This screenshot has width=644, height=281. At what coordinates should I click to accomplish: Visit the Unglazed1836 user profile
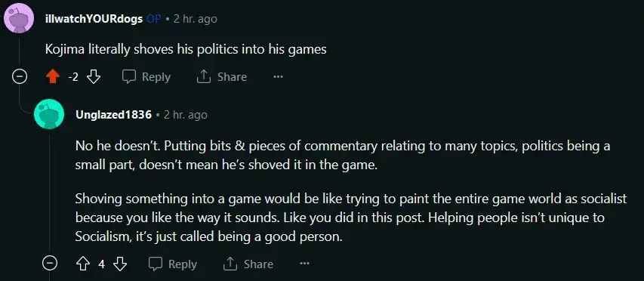(114, 115)
